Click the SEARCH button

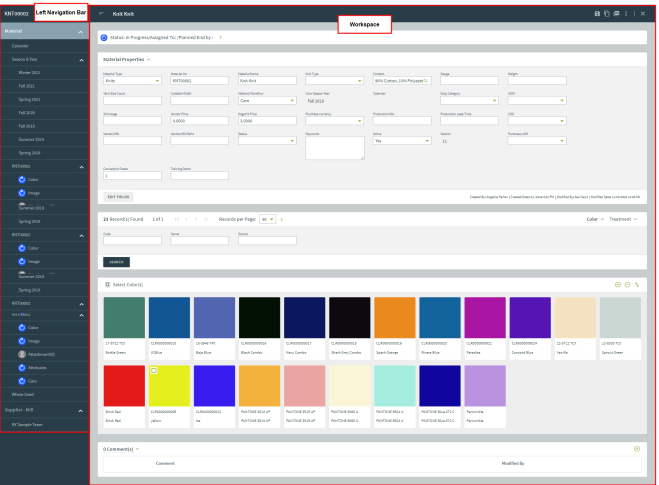point(116,262)
